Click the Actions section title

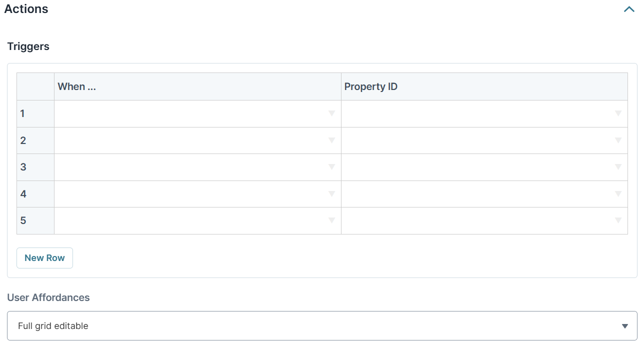(27, 8)
